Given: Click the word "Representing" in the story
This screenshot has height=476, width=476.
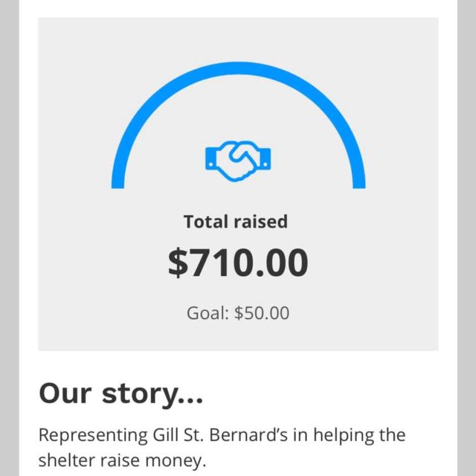Looking at the screenshot, I should pos(83,435).
